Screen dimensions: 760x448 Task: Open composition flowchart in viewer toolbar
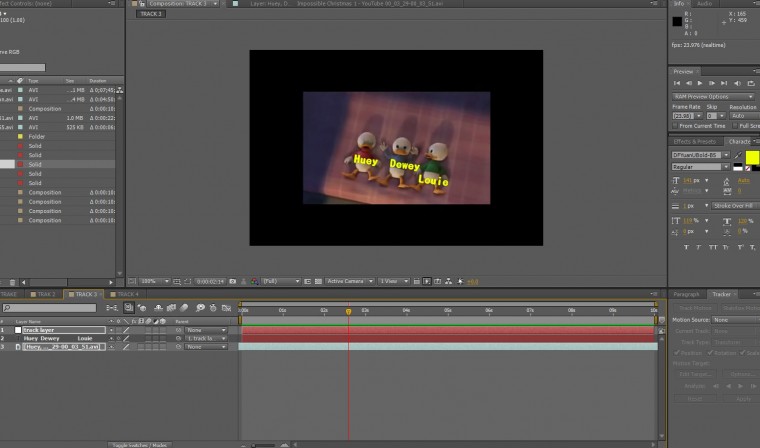click(449, 282)
